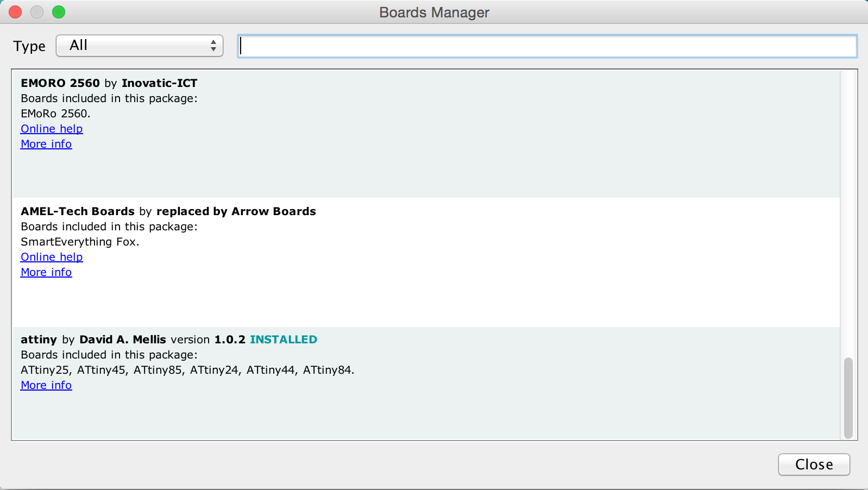Click the EMoRo 2560 board name text
868x490 pixels.
55,114
